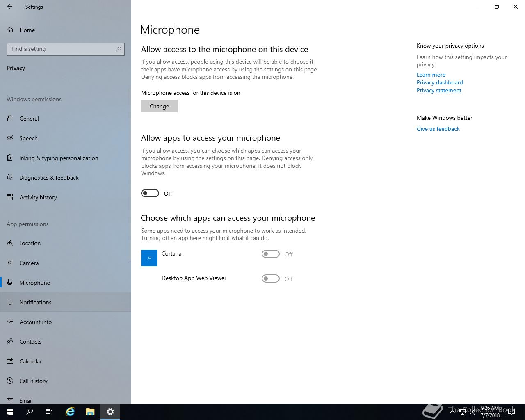Open the Learn more link
525x420 pixels.
[431, 75]
